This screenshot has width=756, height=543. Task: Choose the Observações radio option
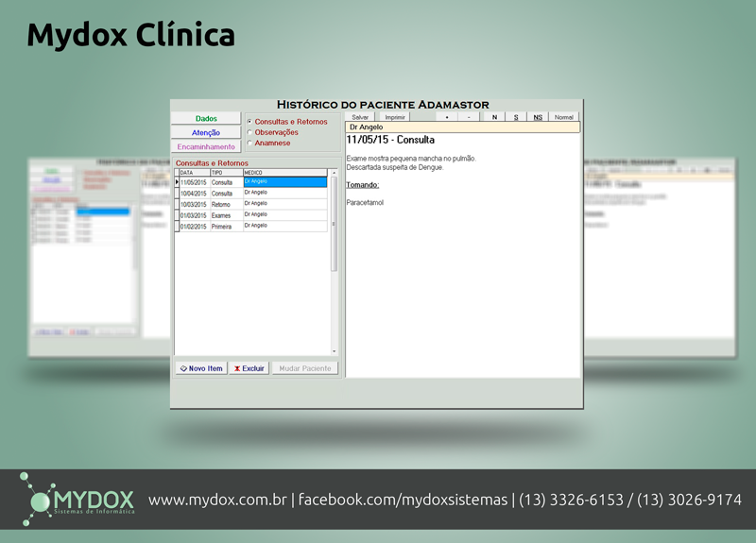249,132
